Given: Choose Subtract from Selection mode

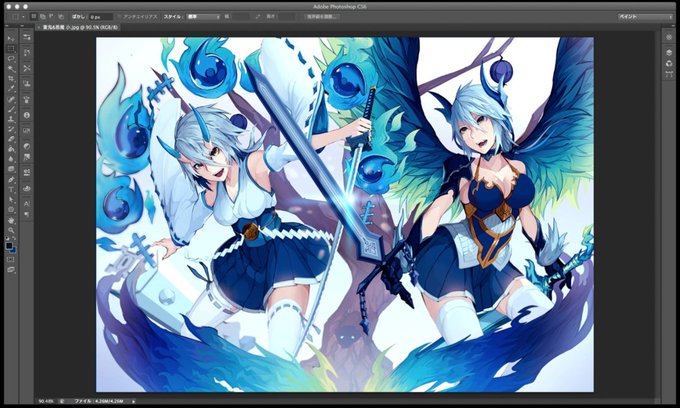Looking at the screenshot, I should coord(51,17).
